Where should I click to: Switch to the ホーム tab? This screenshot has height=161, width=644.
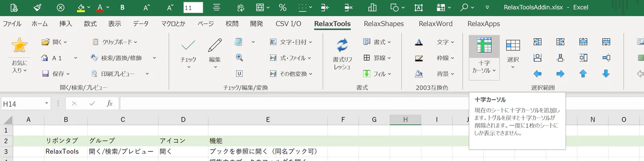click(x=39, y=24)
